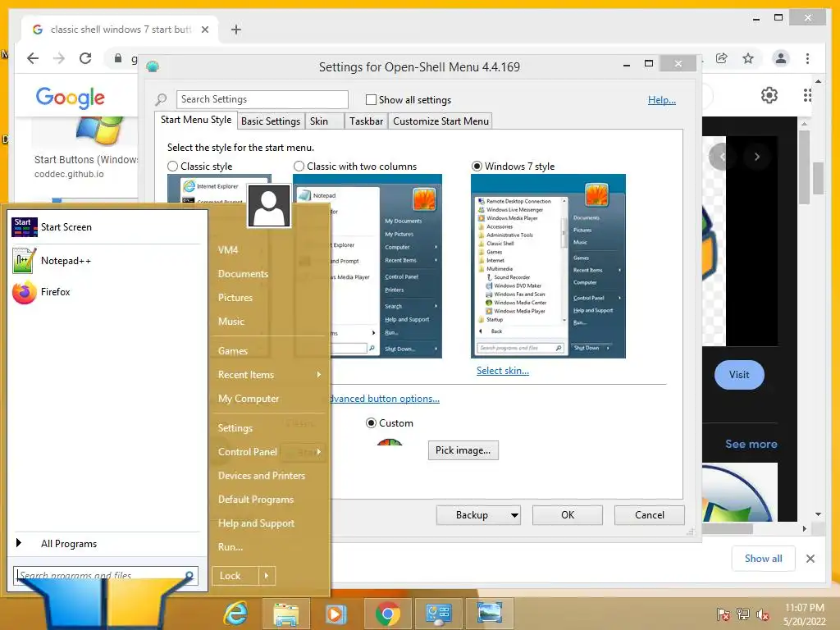This screenshot has height=630, width=840.
Task: Open Chrome's three-dot menu
Action: click(807, 58)
